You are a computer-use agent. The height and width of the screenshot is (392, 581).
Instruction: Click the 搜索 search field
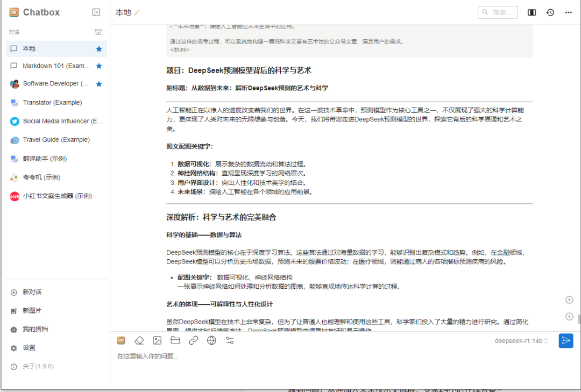tap(498, 12)
